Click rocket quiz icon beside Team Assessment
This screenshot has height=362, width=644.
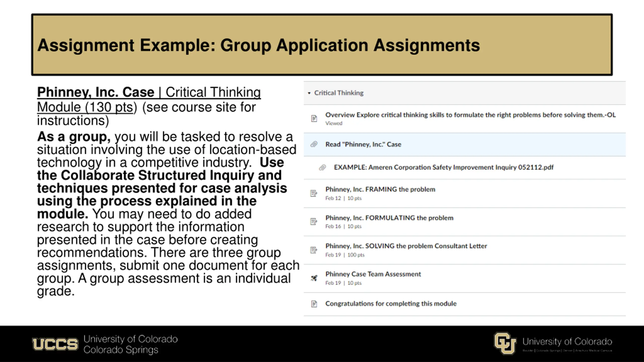click(314, 278)
